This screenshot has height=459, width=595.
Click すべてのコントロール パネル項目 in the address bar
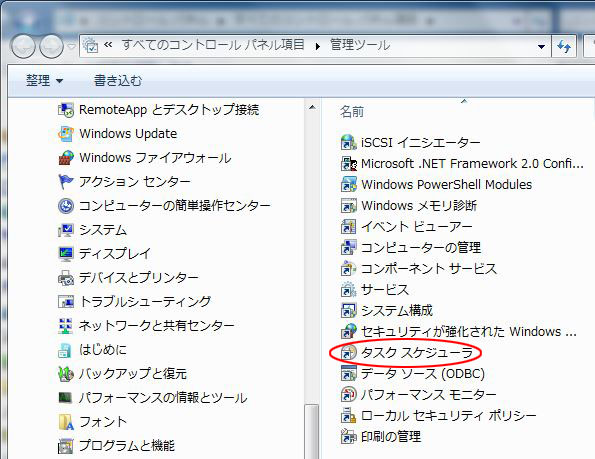[213, 45]
